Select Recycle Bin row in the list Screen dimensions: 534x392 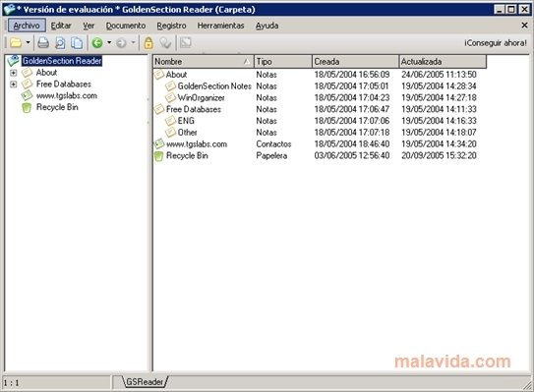click(x=320, y=155)
